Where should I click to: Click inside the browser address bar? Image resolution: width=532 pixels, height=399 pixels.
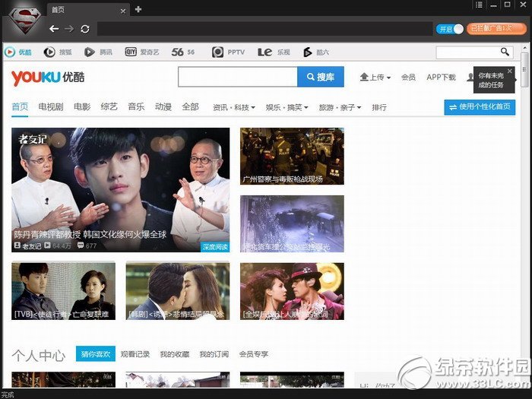point(264,29)
